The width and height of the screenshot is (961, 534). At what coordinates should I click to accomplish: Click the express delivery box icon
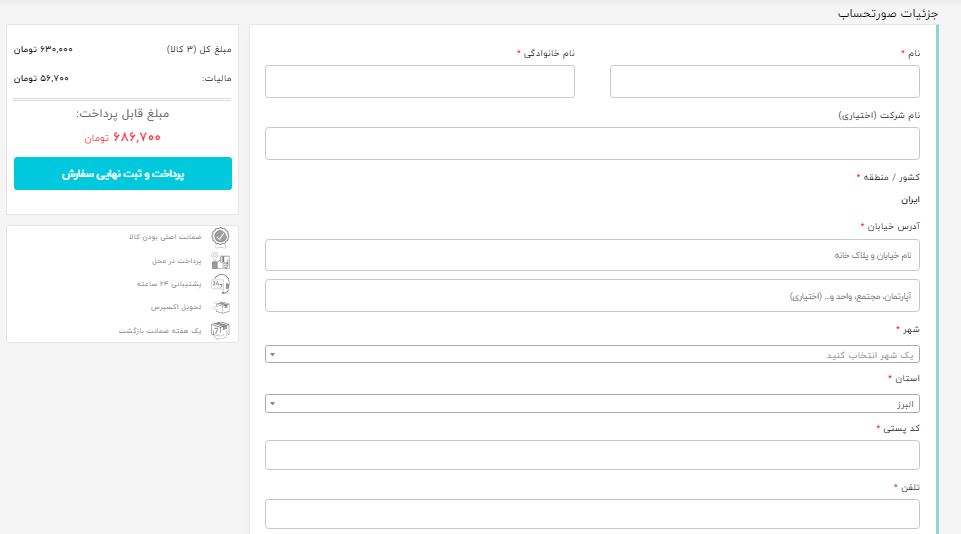(220, 307)
